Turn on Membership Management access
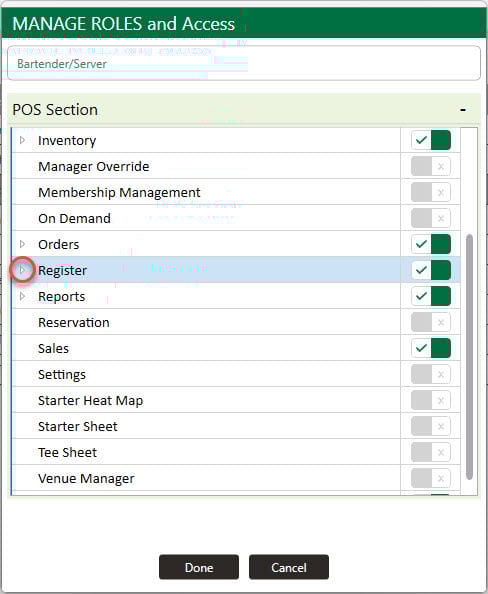The height and width of the screenshot is (594, 488). (431, 192)
